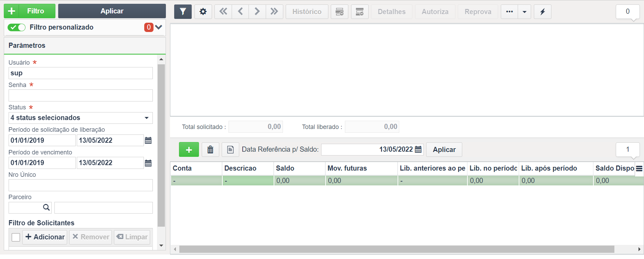The image size is (644, 259).
Task: Click the Parceiro name description field
Action: coord(104,208)
